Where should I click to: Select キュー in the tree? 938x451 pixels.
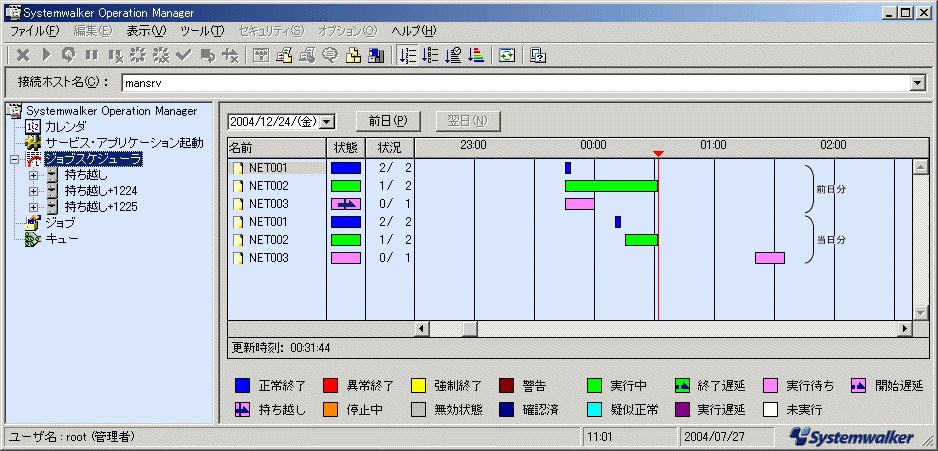pos(62,239)
